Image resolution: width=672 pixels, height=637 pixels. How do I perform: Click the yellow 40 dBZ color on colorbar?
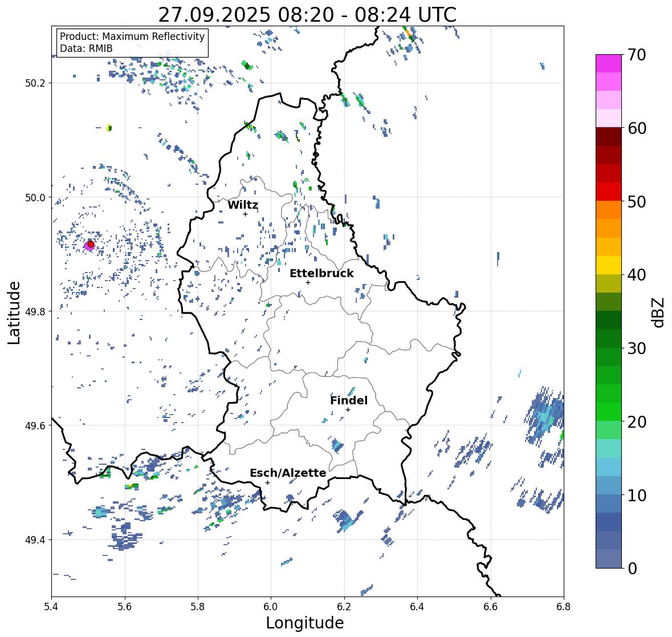coord(609,265)
